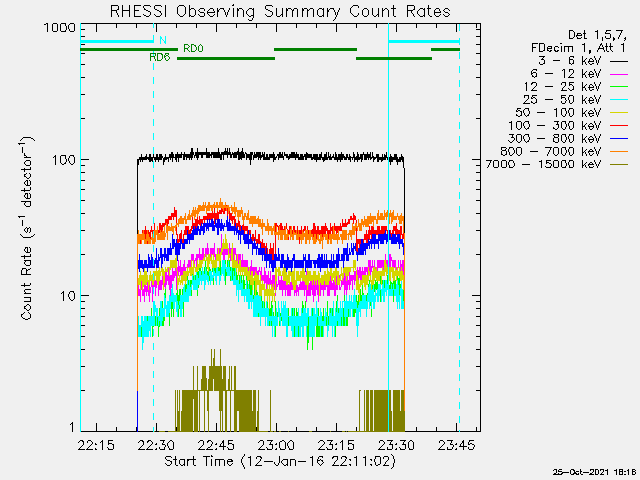This screenshot has width=640, height=480.
Task: Click the yellow line swatch for 50 - 100 keV
Action: pyautogui.click(x=619, y=113)
